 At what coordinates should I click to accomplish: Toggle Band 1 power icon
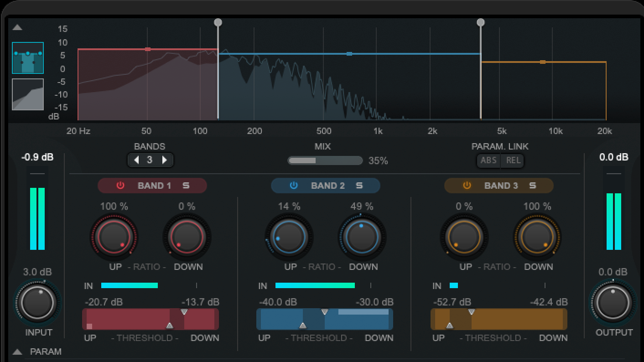click(120, 186)
